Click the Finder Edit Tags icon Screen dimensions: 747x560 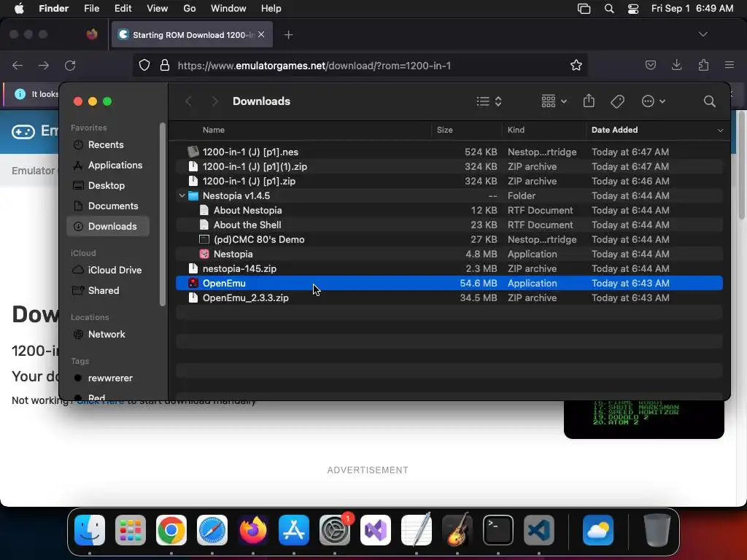tap(617, 101)
